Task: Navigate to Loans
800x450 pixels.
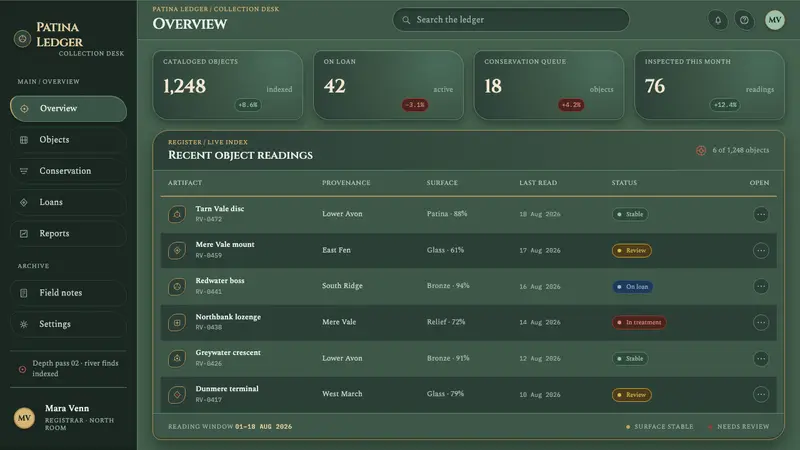Action: (x=68, y=202)
